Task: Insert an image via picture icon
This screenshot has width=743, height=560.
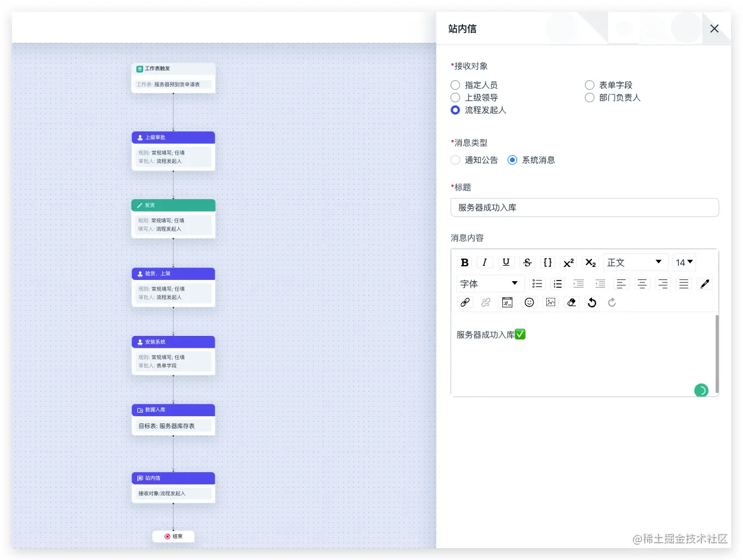Action: 550,302
